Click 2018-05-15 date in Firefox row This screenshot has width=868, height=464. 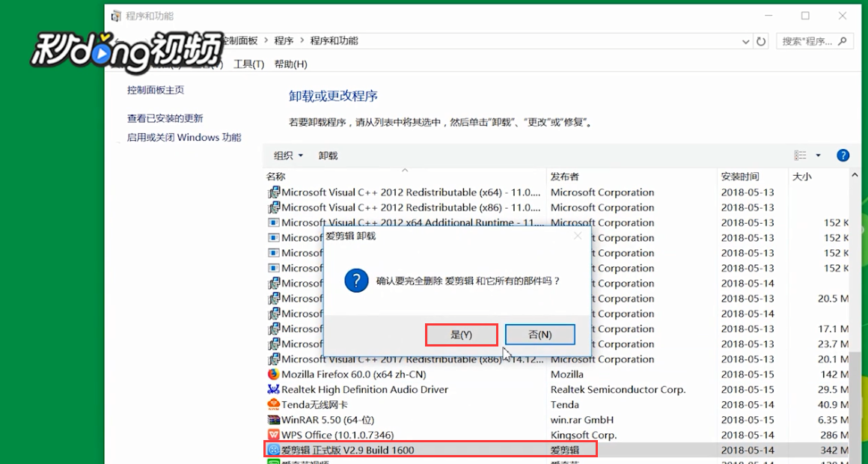pyautogui.click(x=748, y=374)
